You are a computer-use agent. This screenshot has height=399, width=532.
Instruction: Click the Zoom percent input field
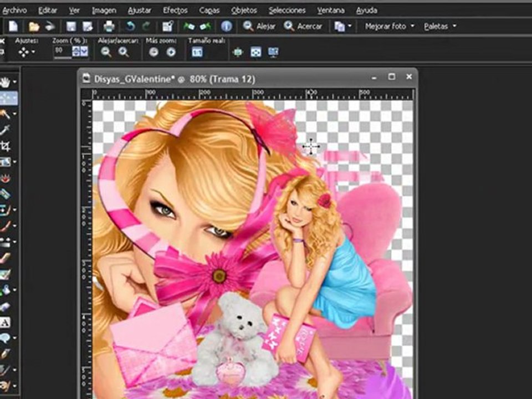click(x=63, y=52)
